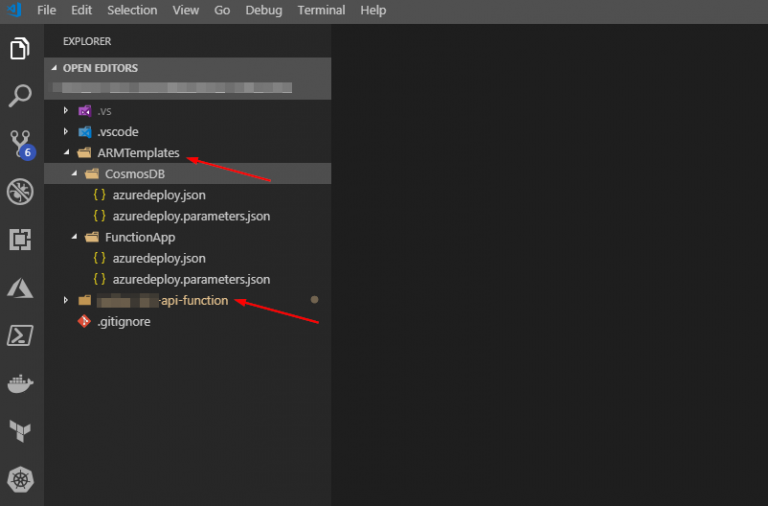This screenshot has height=506, width=768.
Task: Open Source Control with 6 changes
Action: pyautogui.click(x=20, y=144)
